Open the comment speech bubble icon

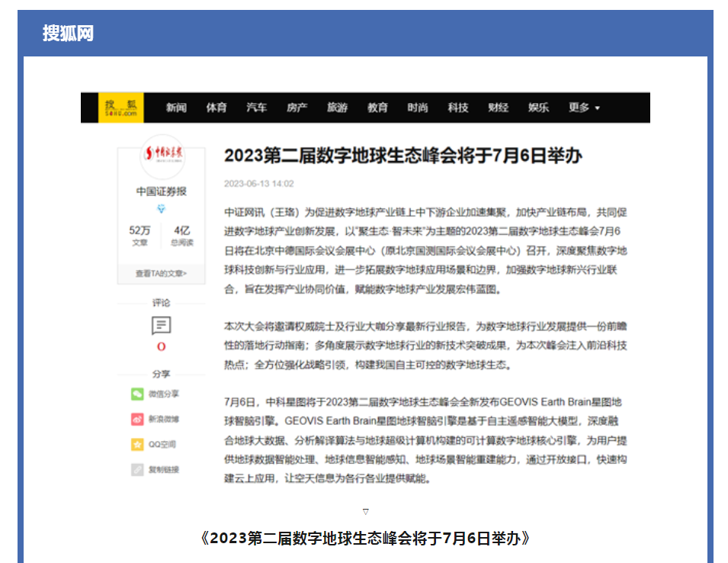click(161, 326)
